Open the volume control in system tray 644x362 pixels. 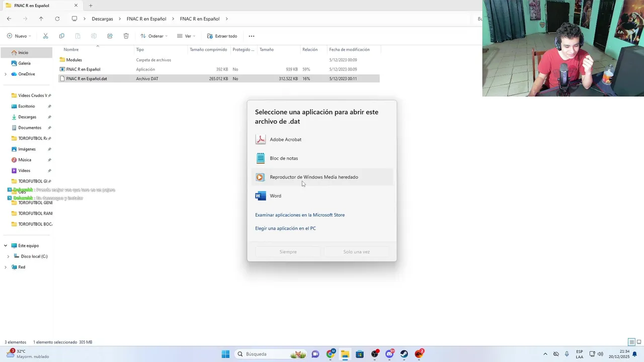pos(600,354)
